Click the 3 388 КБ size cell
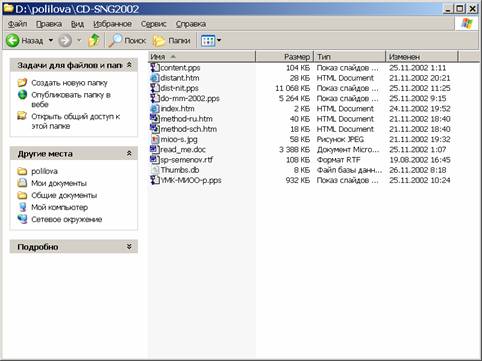 tap(294, 150)
